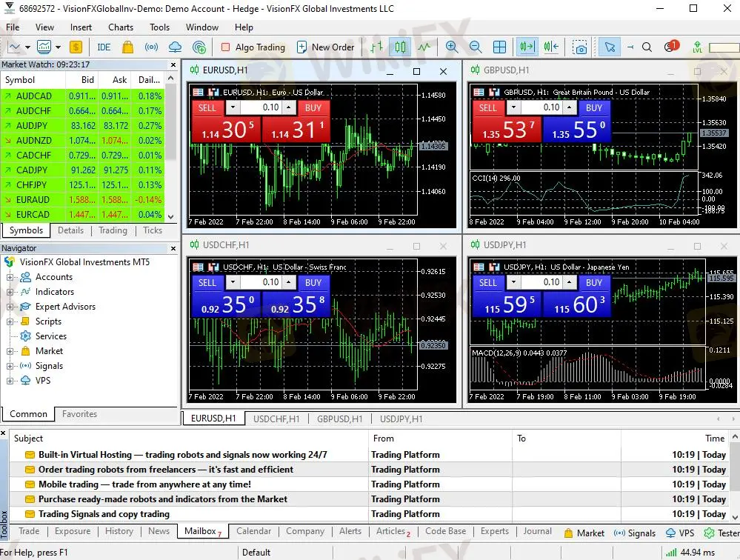Image resolution: width=740 pixels, height=560 pixels.
Task: Click the Signals radio-wave toolbar icon
Action: point(152,47)
